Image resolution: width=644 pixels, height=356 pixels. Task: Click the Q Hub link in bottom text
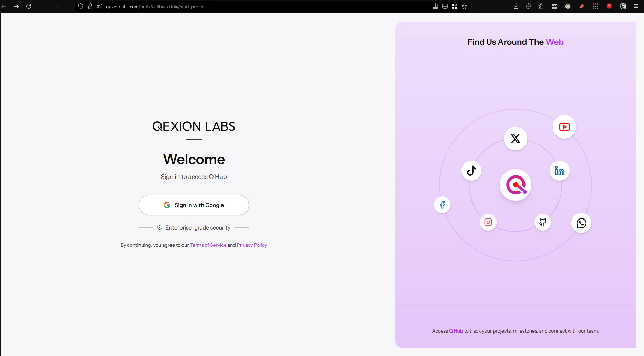pyautogui.click(x=456, y=331)
